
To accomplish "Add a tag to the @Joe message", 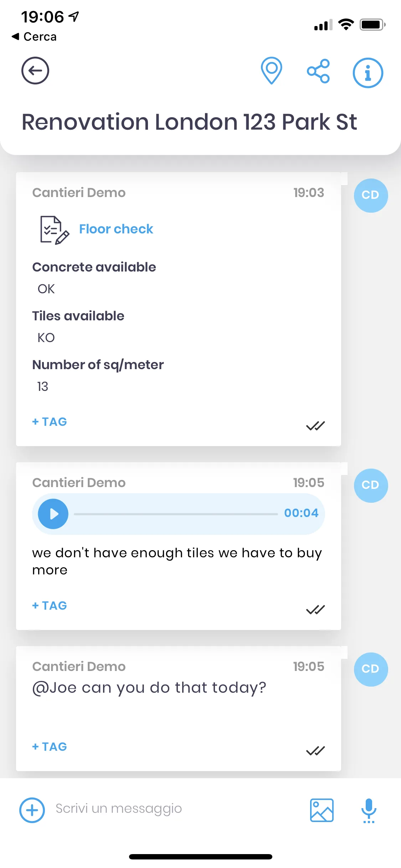I will click(50, 747).
